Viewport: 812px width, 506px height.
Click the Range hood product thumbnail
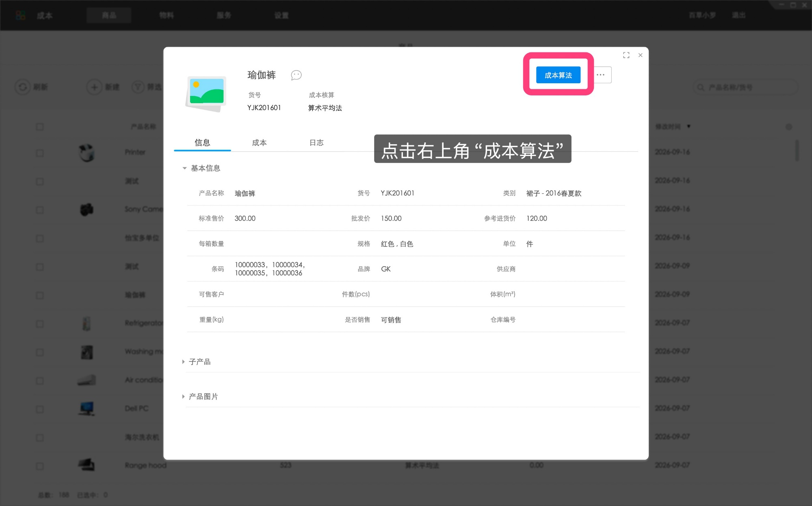[87, 465]
